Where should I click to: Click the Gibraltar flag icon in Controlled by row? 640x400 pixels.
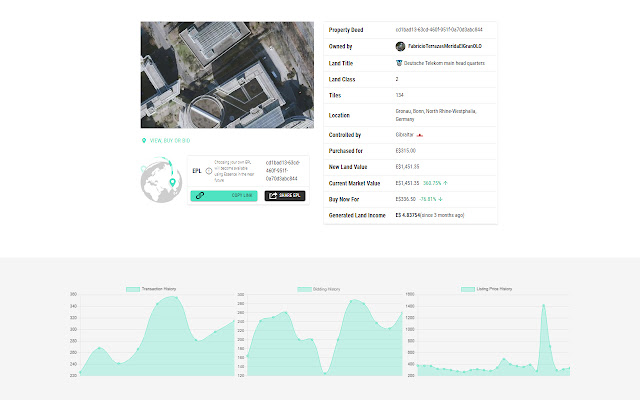[420, 135]
